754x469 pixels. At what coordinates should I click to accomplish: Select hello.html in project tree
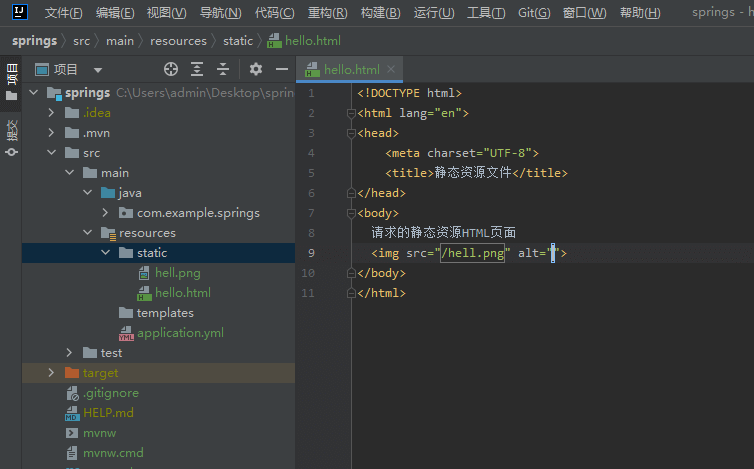tap(183, 292)
